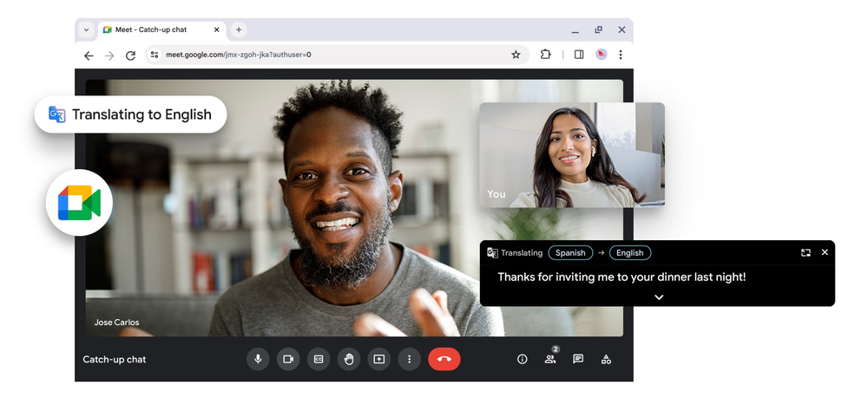This screenshot has height=398, width=868.
Task: Toggle closed captions button
Action: pyautogui.click(x=319, y=359)
